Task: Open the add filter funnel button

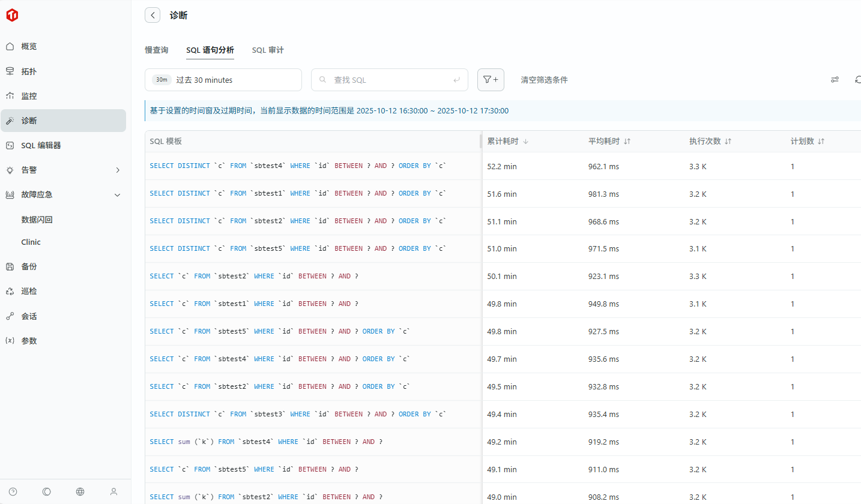Action: (491, 80)
